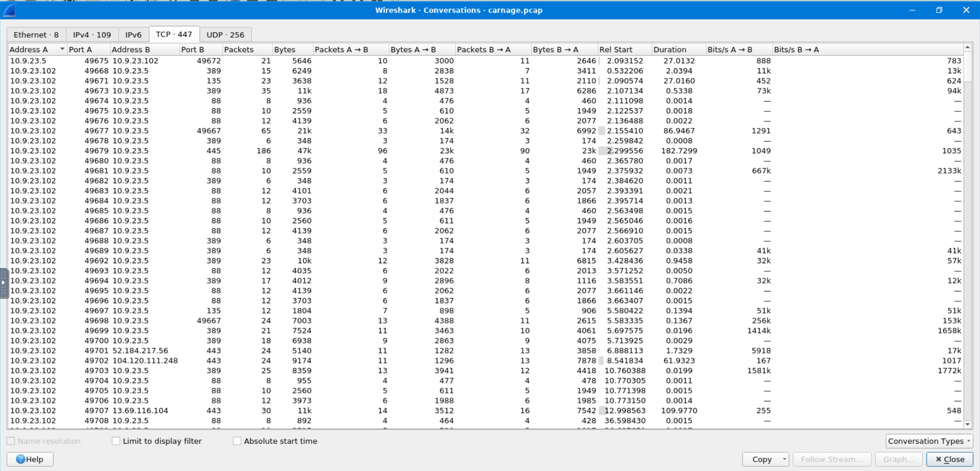This screenshot has height=471, width=980.
Task: Minimize the Conversations window
Action: click(912, 10)
